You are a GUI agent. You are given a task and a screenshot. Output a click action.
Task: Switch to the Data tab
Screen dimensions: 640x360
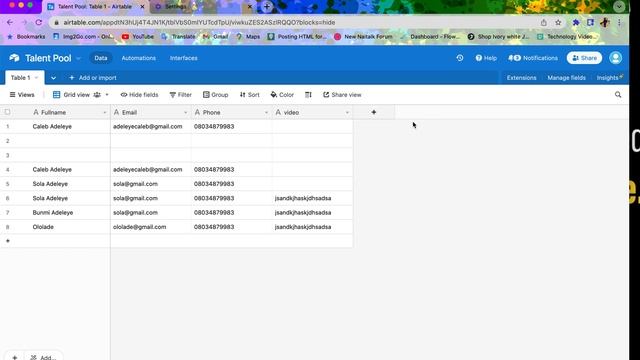(100, 58)
